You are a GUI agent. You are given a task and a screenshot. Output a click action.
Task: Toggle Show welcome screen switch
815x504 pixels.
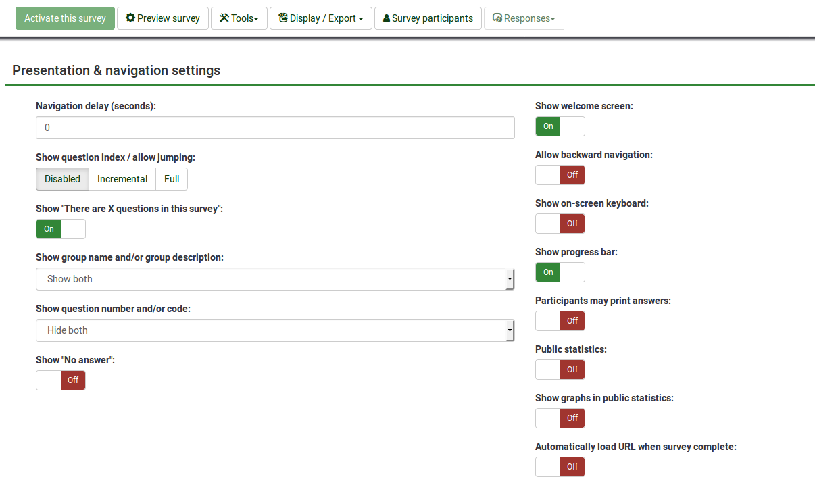click(560, 126)
